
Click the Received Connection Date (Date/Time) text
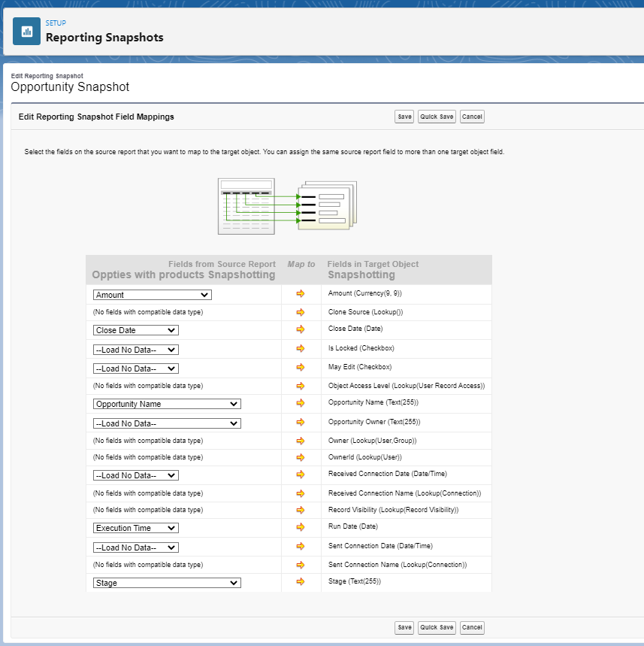[x=388, y=474]
